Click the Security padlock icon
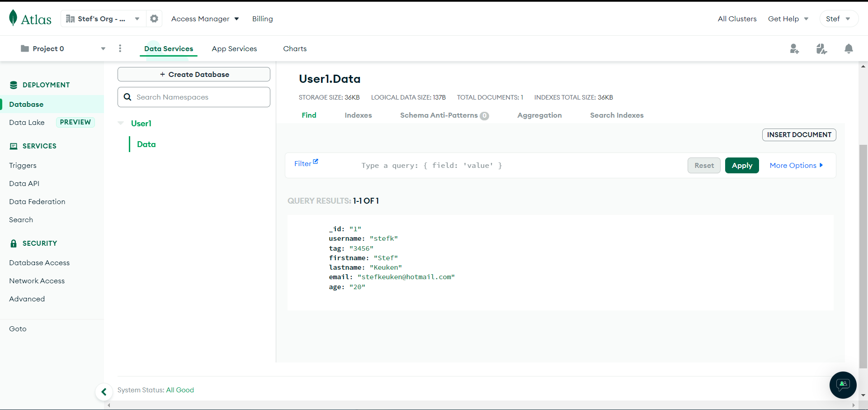 [x=14, y=243]
